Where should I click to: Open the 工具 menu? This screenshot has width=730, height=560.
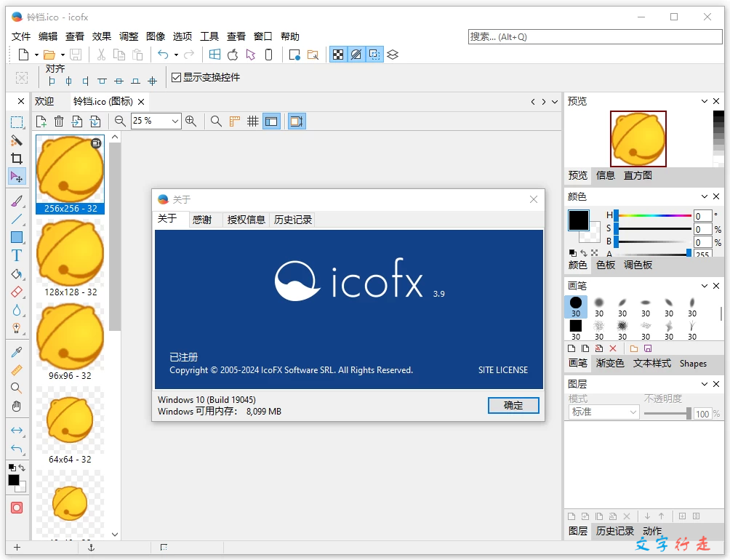[x=209, y=36]
